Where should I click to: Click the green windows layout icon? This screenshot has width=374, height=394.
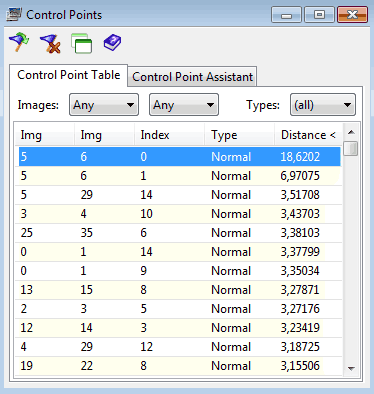click(x=81, y=43)
